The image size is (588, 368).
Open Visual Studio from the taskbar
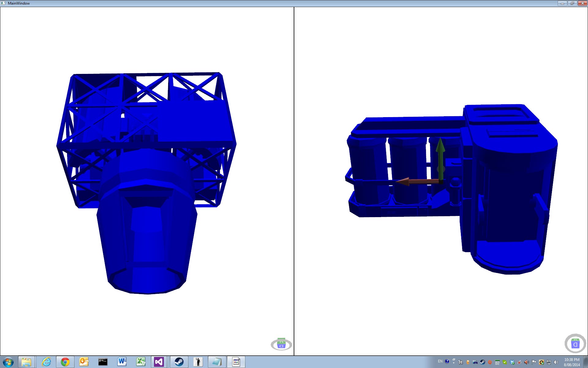(x=159, y=362)
